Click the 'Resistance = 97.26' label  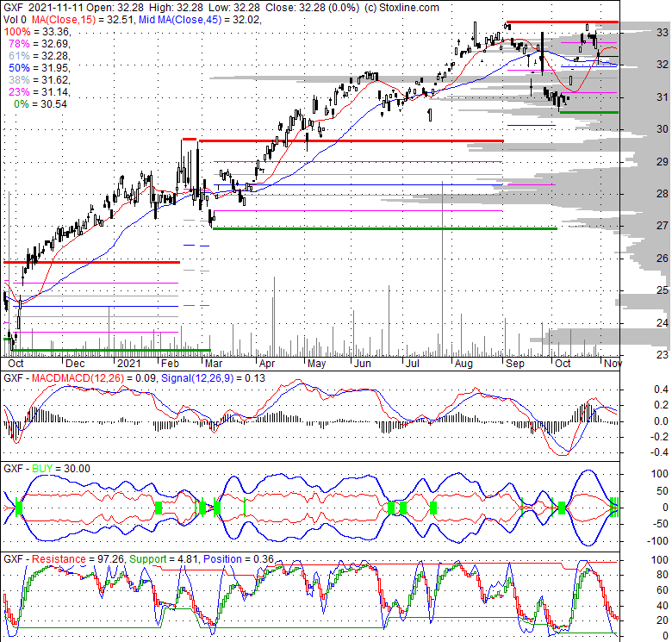pos(78,559)
